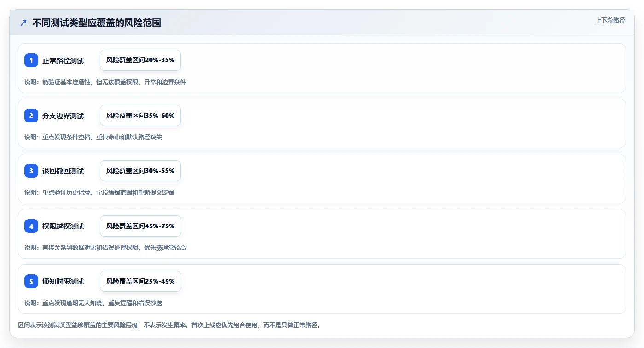The image size is (644, 348).
Task: Click the number 1 badge for 正常路径测试
Action: (31, 60)
